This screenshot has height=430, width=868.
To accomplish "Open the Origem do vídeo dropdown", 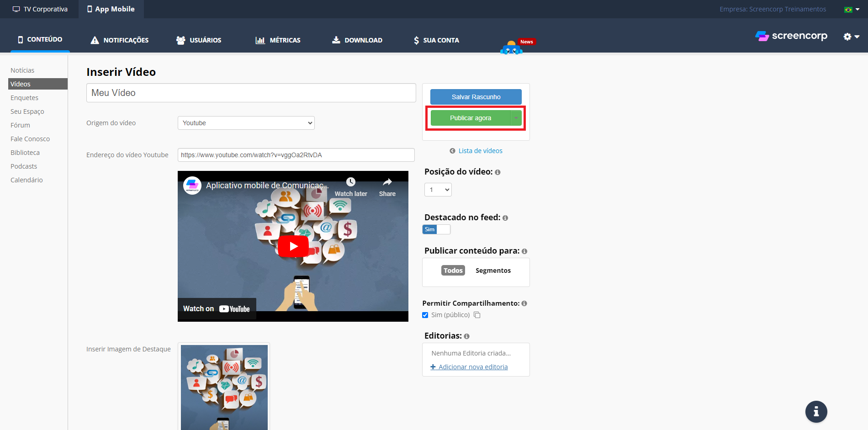I will pyautogui.click(x=246, y=123).
